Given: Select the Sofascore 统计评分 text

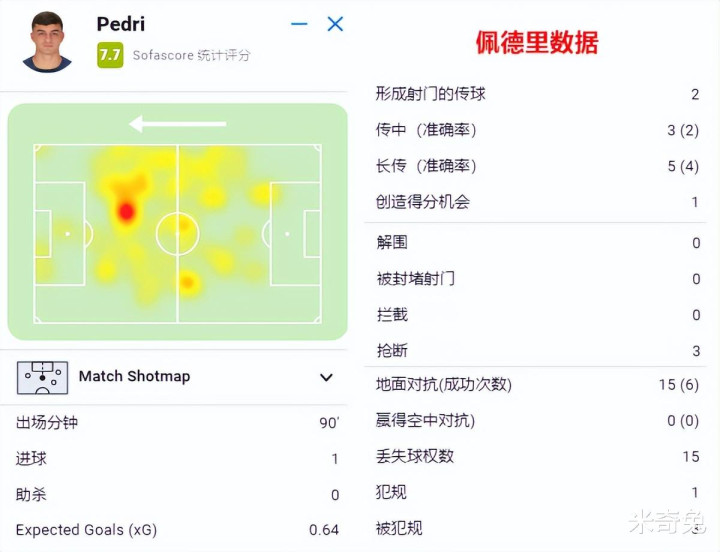Looking at the screenshot, I should coord(191,56).
